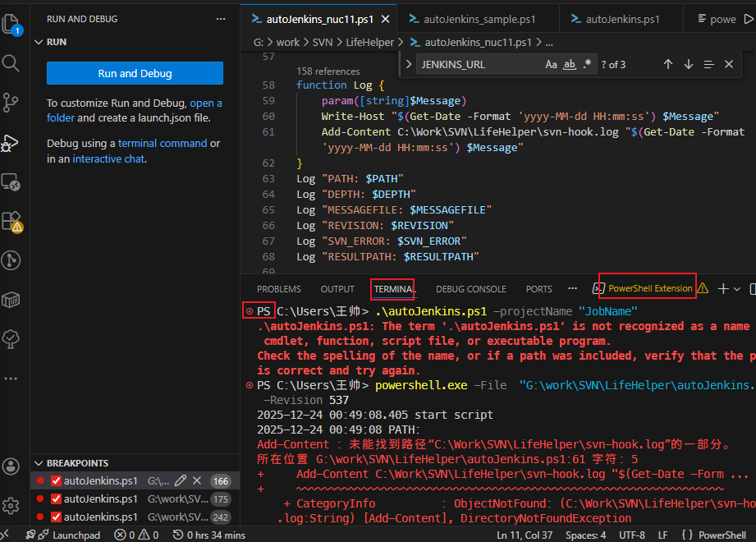Open the Source Control view

[x=11, y=103]
